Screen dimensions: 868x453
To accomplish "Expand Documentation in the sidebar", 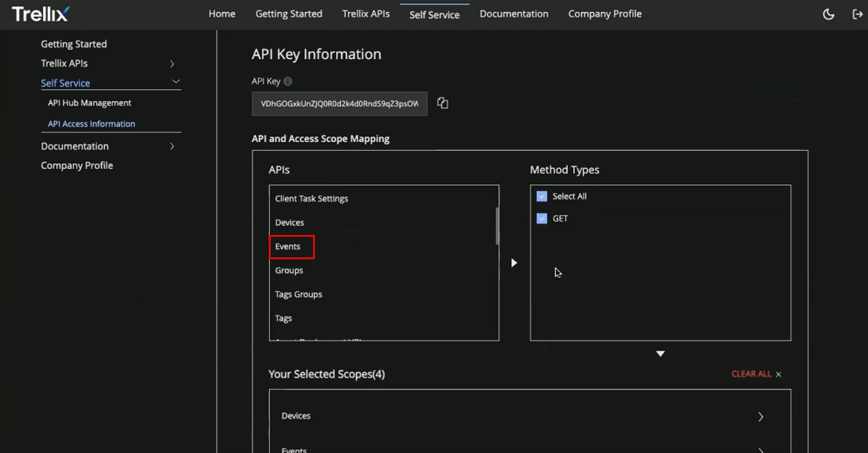I will tap(172, 146).
